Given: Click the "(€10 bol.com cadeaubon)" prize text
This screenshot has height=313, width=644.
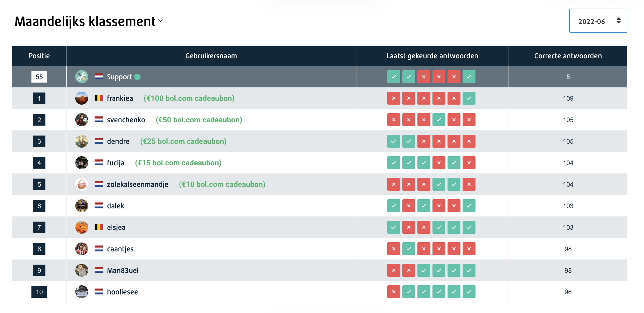Looking at the screenshot, I should click(222, 184).
